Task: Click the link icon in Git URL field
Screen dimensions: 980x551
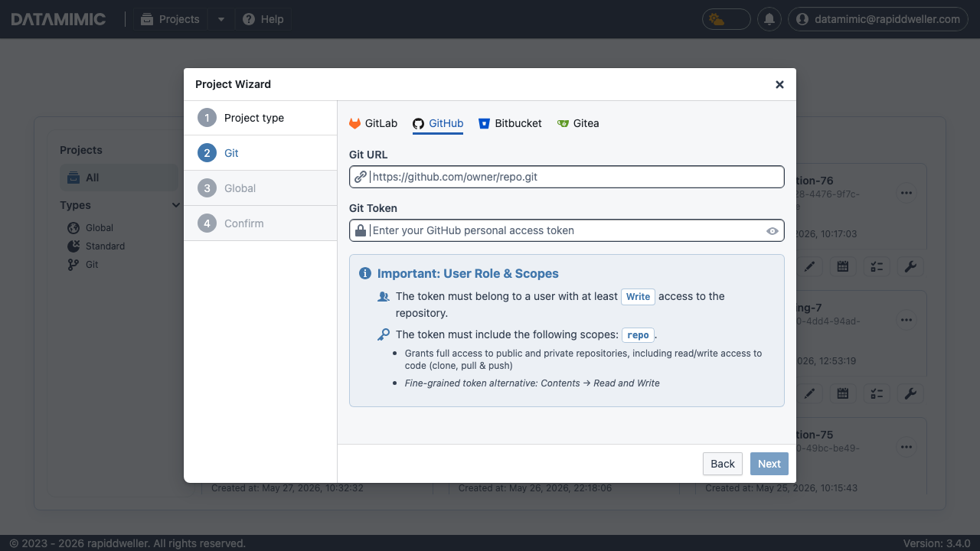Action: tap(360, 177)
